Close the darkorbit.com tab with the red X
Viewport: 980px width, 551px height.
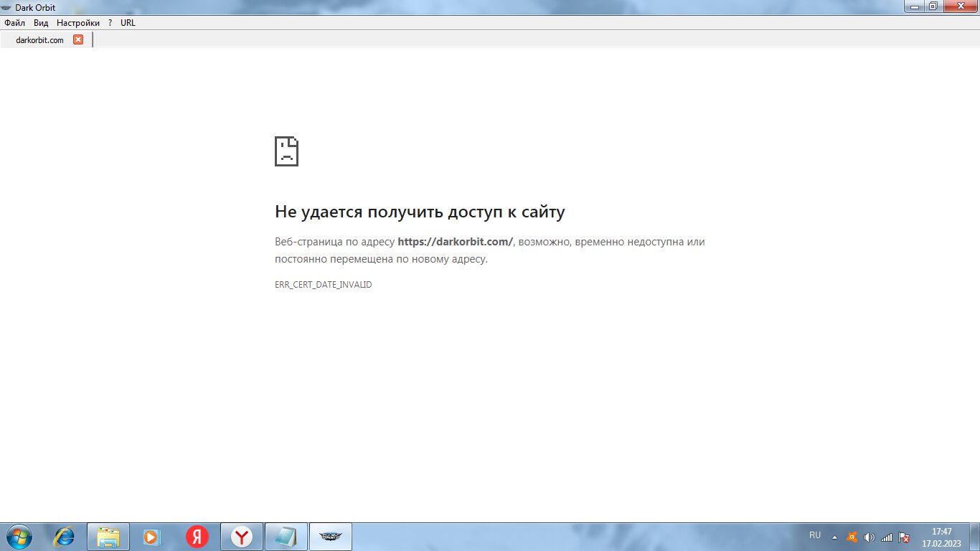pos(78,39)
